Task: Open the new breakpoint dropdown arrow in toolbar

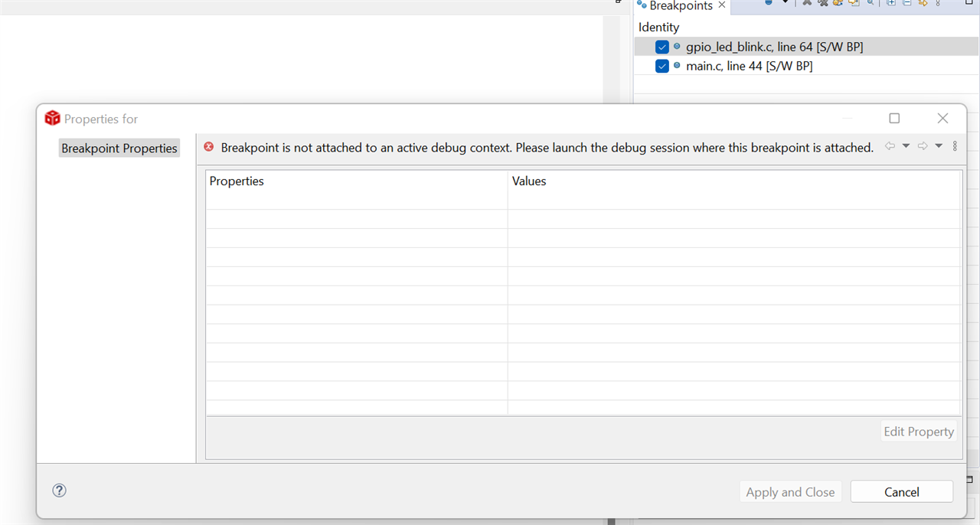Action: coord(785,3)
